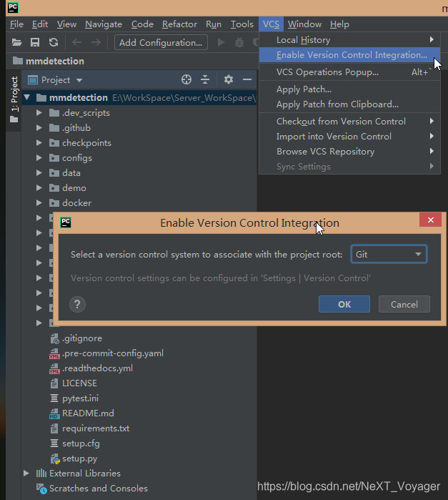
Task: Open the Git version control dropdown
Action: pyautogui.click(x=389, y=254)
